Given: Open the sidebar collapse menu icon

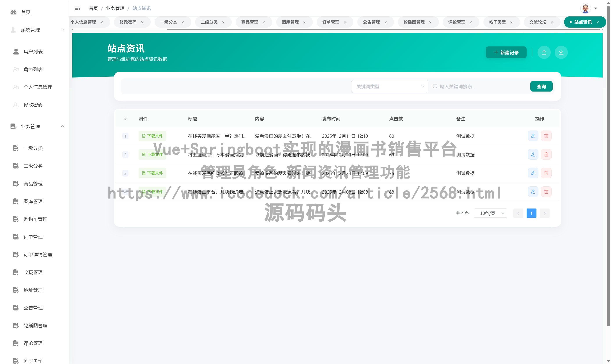Looking at the screenshot, I should tap(77, 9).
